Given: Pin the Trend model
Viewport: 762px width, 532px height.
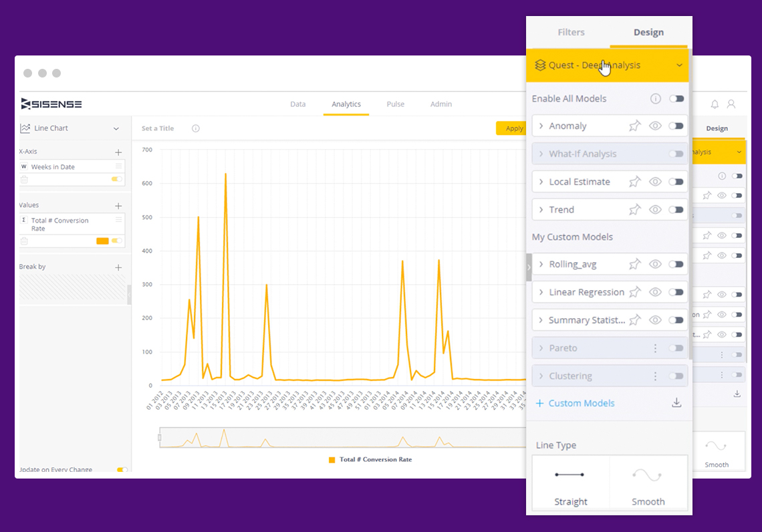Looking at the screenshot, I should point(634,210).
